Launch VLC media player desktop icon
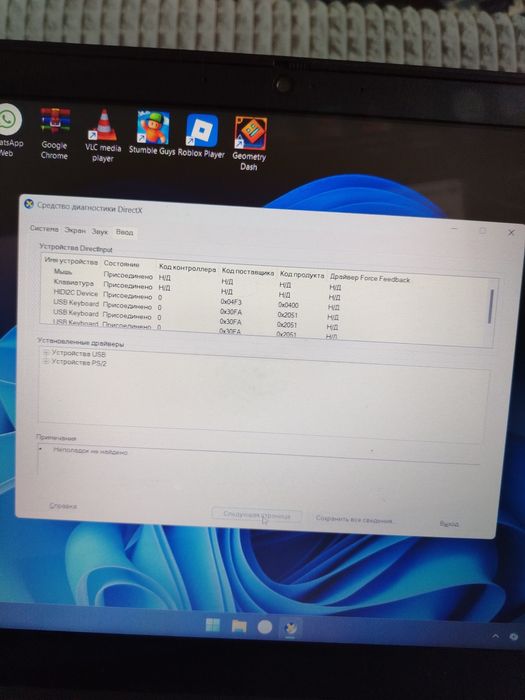The height and width of the screenshot is (700, 525). tap(103, 135)
